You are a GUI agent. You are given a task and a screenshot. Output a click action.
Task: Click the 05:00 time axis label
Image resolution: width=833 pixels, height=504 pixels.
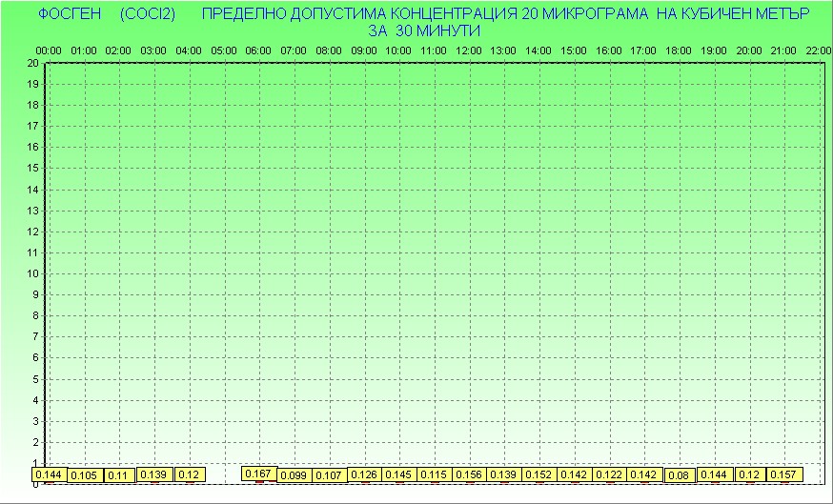click(224, 50)
